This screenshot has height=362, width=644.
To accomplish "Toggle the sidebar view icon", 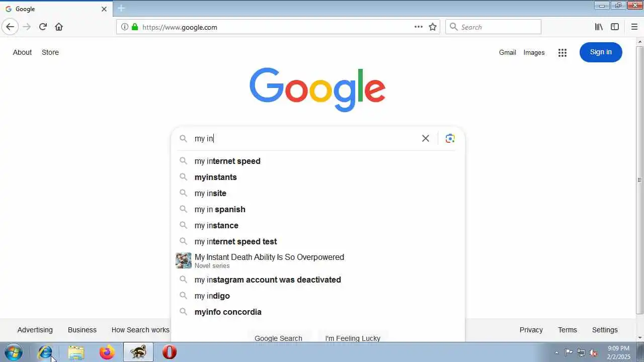I will coord(615,27).
